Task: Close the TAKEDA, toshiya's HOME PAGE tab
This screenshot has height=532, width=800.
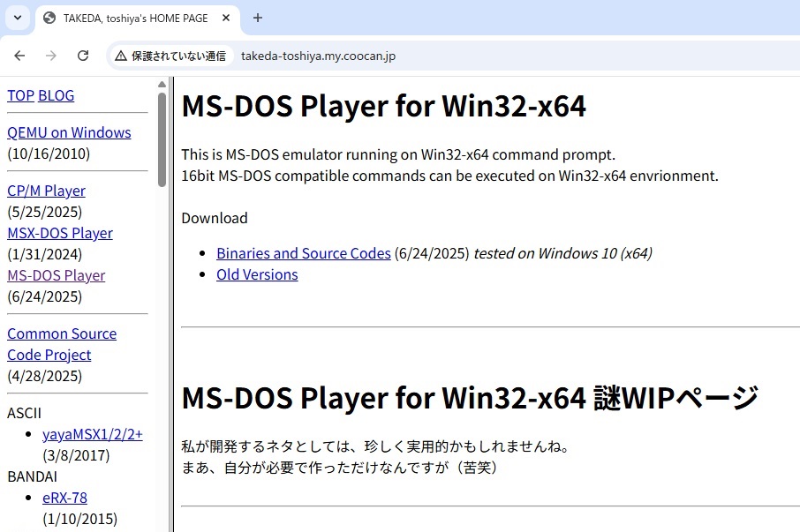Action: pos(226,18)
